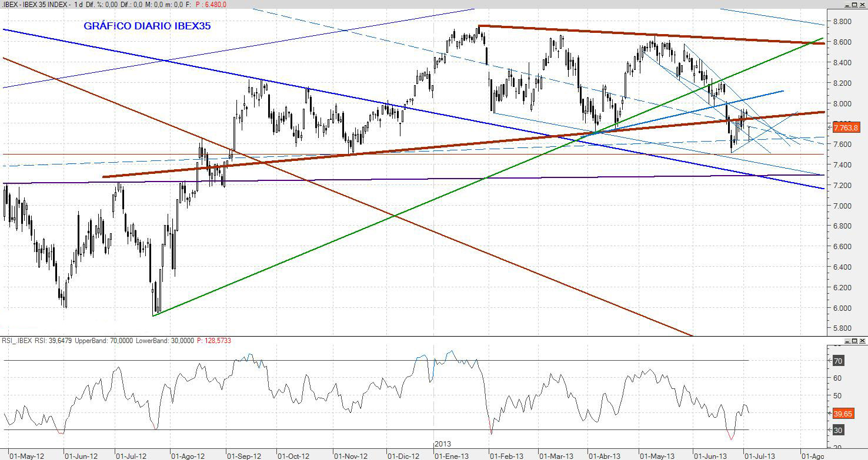Select the GRÁFICO DIARIO IBEX35 text label
868x460 pixels.
pos(146,26)
